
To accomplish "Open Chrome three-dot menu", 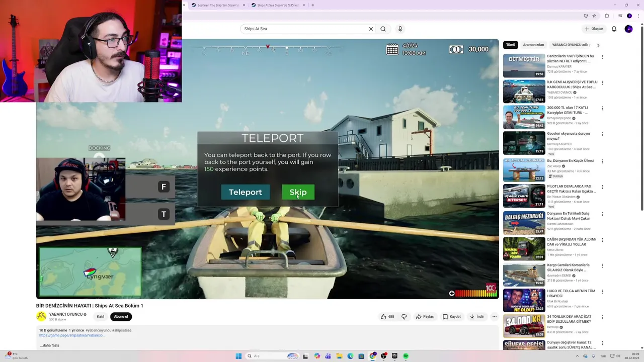I will (638, 16).
